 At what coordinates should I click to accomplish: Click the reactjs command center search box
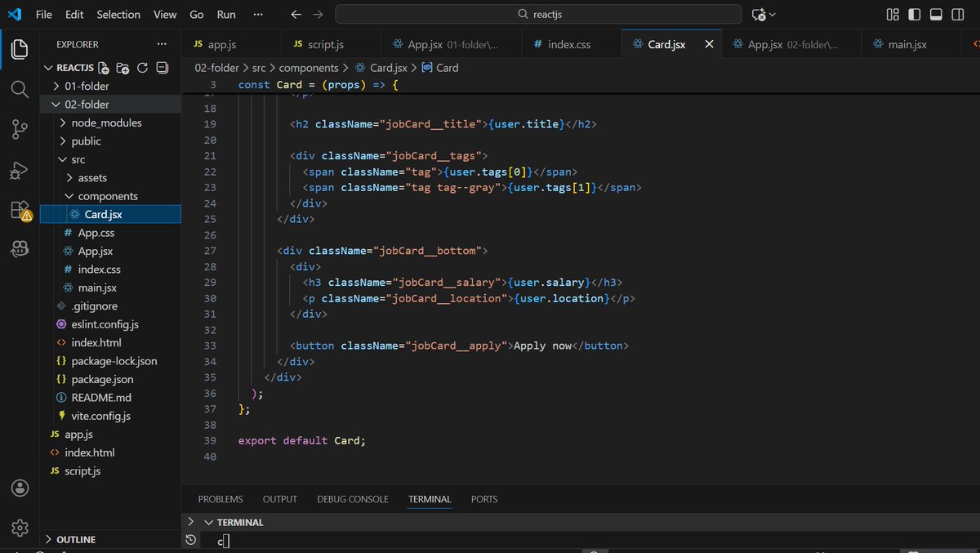pyautogui.click(x=539, y=15)
